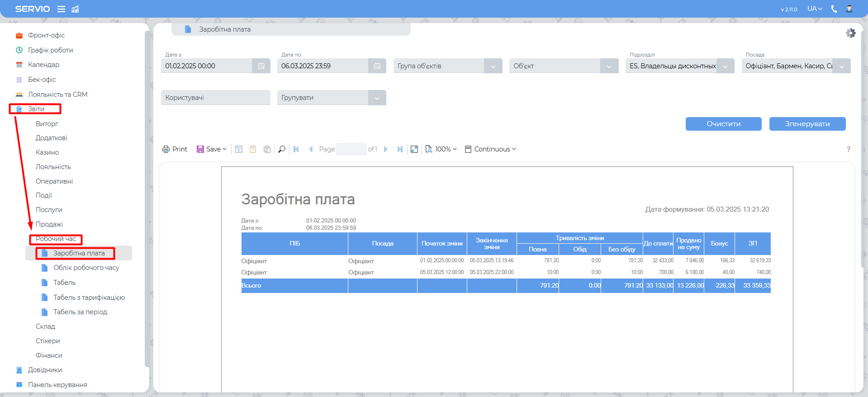The image size is (868, 397).
Task: Open the 100% zoom level dropdown
Action: (441, 149)
